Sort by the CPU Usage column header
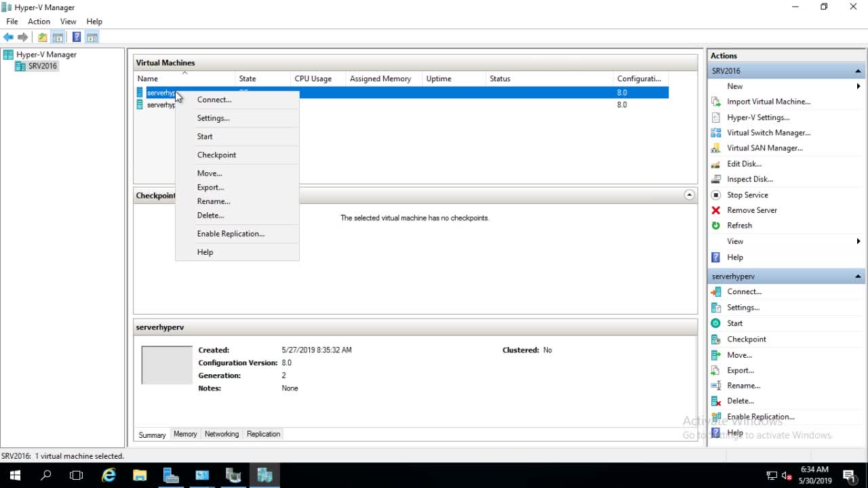 coord(318,79)
